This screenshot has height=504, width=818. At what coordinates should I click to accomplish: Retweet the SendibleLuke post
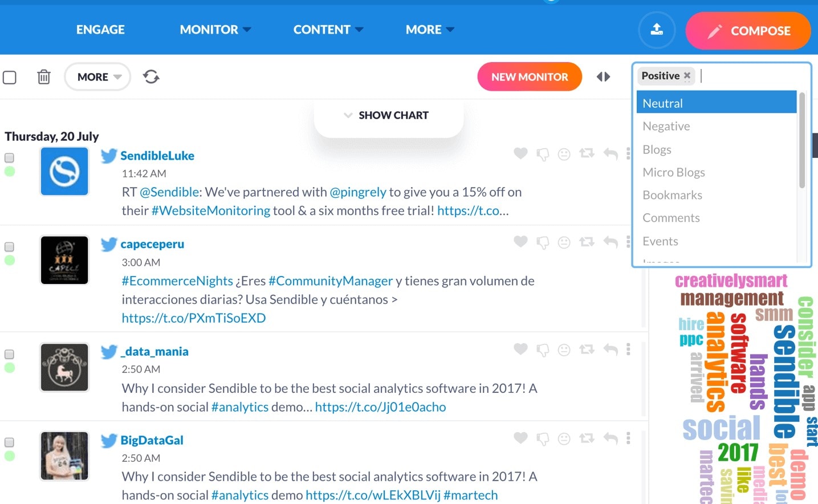coord(587,153)
